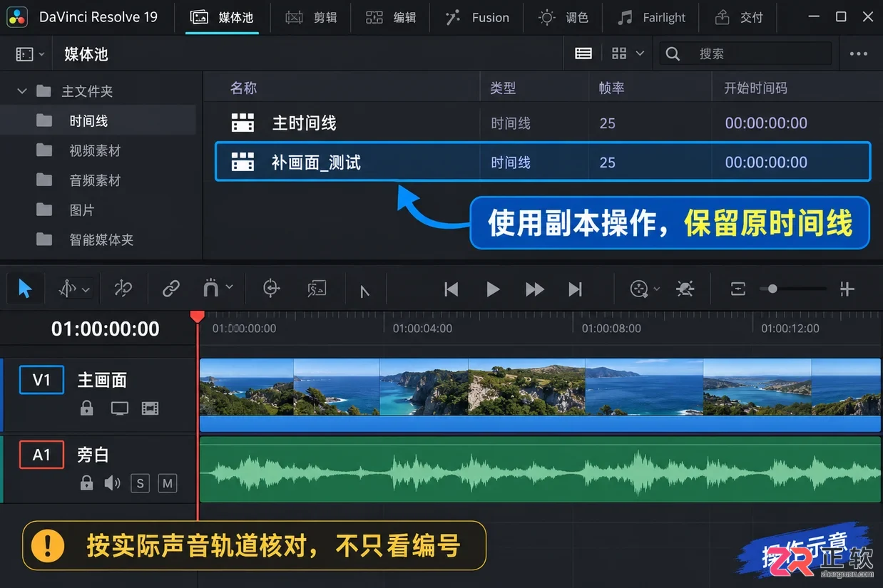Open the 图片 bin
Screen dimensions: 883x588
pos(82,210)
